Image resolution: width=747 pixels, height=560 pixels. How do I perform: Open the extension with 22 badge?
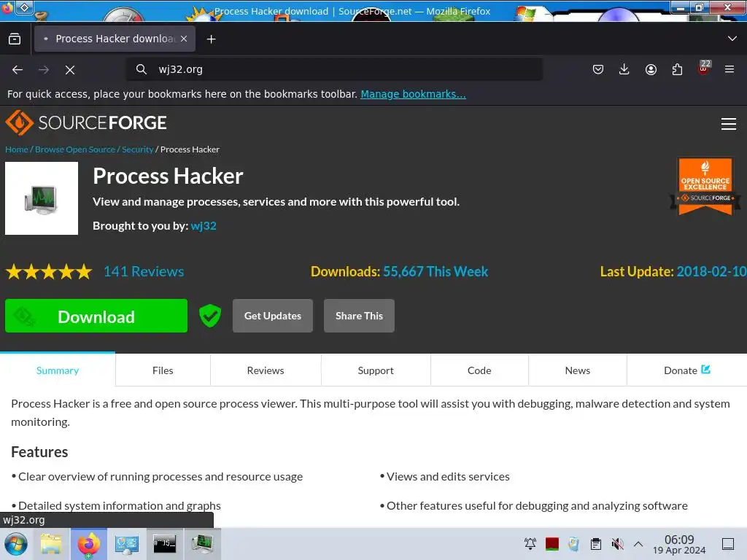(x=704, y=68)
